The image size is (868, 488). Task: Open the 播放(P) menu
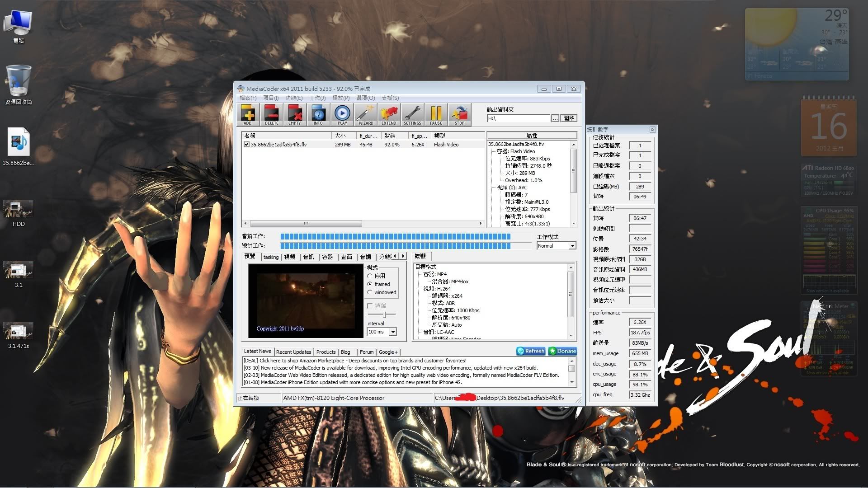[341, 98]
